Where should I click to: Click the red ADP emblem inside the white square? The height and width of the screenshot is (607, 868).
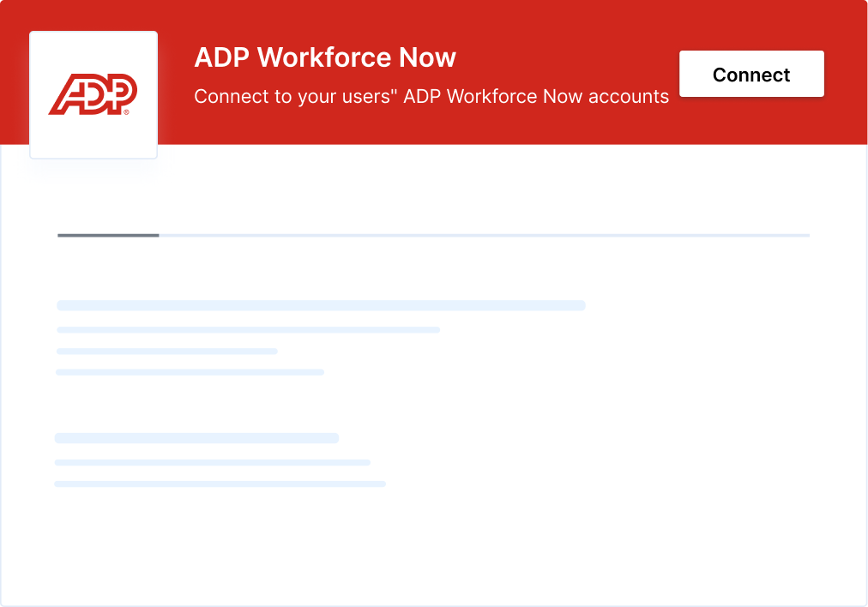(93, 94)
